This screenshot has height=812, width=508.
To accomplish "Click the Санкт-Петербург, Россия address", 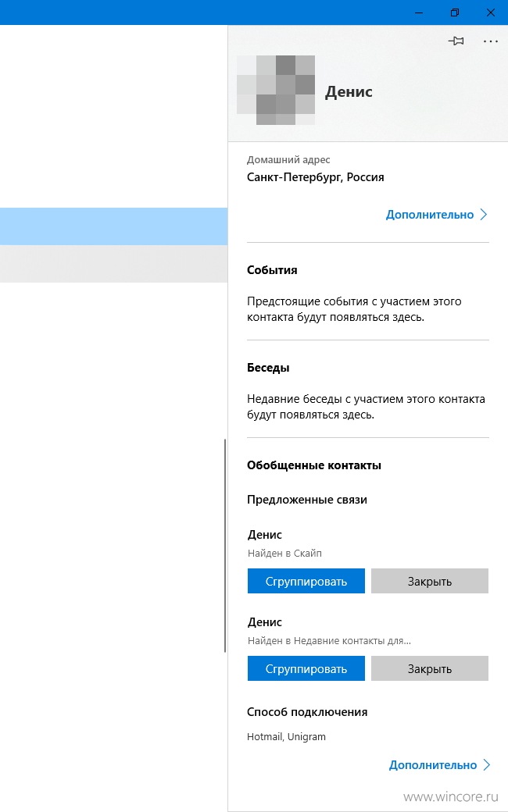I will click(315, 177).
